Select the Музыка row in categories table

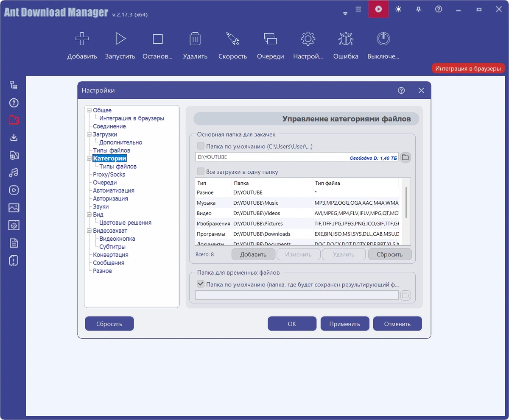(297, 203)
